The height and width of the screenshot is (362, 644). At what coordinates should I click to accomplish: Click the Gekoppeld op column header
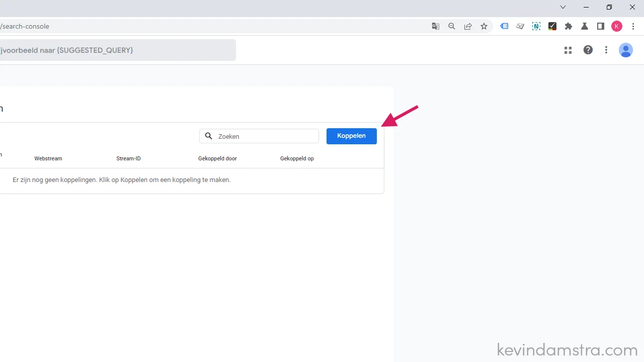pyautogui.click(x=297, y=158)
